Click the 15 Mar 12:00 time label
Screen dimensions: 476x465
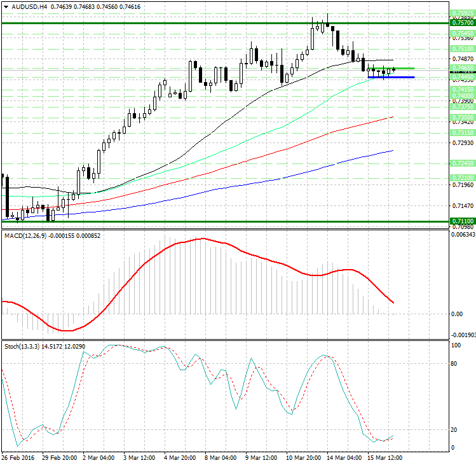tap(383, 457)
